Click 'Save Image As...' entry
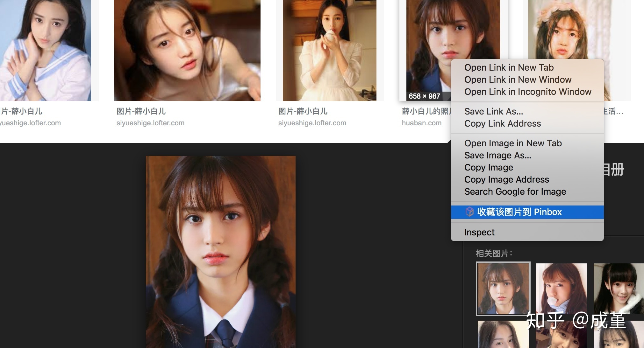The width and height of the screenshot is (644, 348). (x=497, y=155)
